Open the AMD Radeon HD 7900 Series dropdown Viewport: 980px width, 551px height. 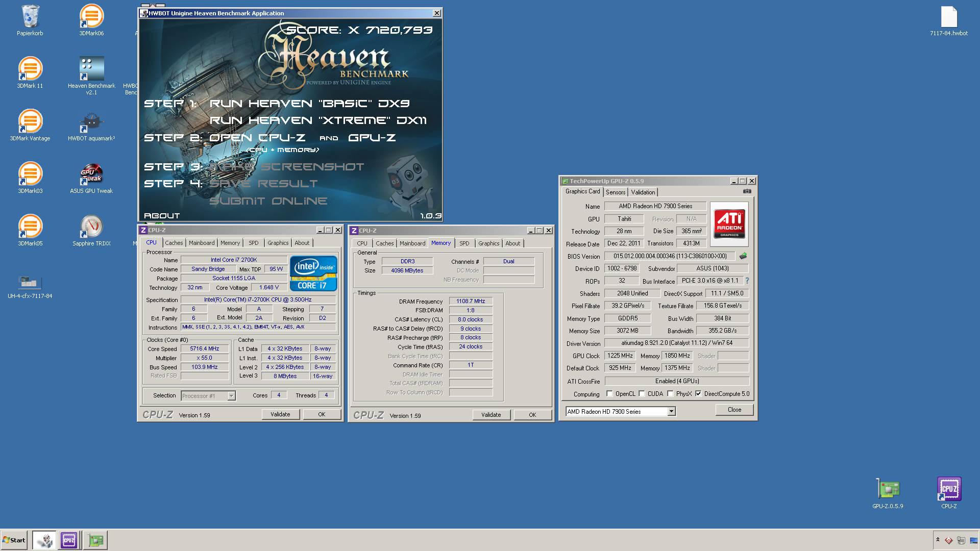click(x=671, y=412)
